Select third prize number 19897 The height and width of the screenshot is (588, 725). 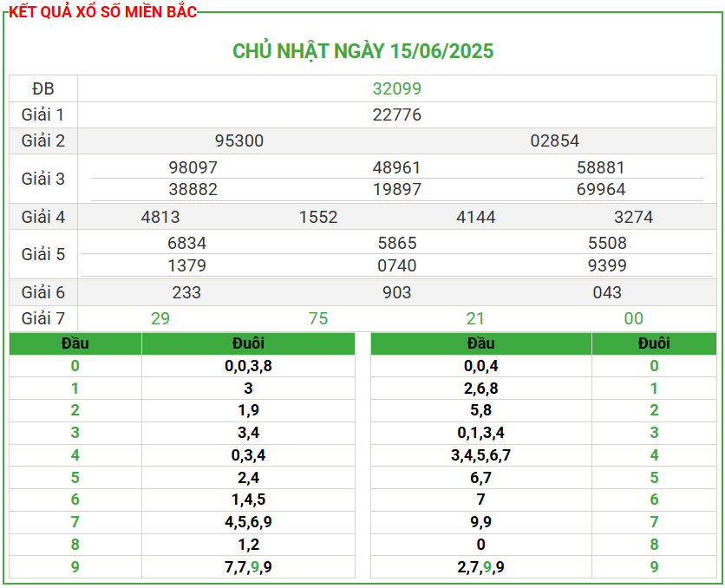pyautogui.click(x=396, y=189)
